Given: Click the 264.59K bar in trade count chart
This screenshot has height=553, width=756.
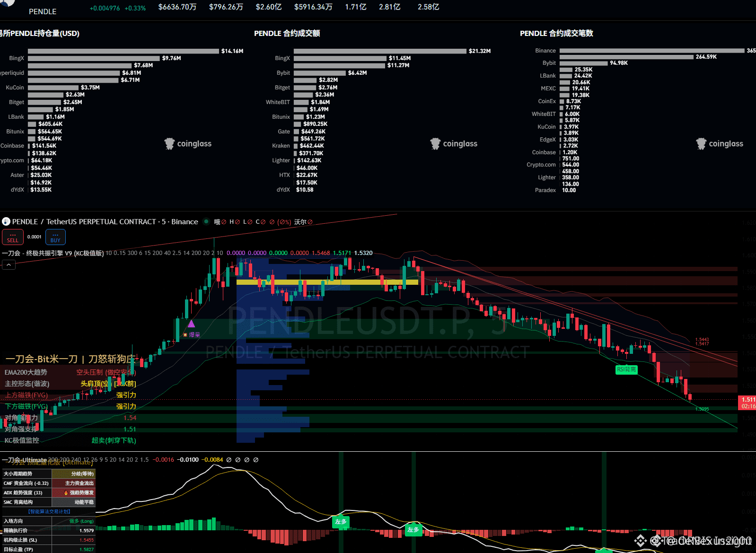Looking at the screenshot, I should (626, 57).
